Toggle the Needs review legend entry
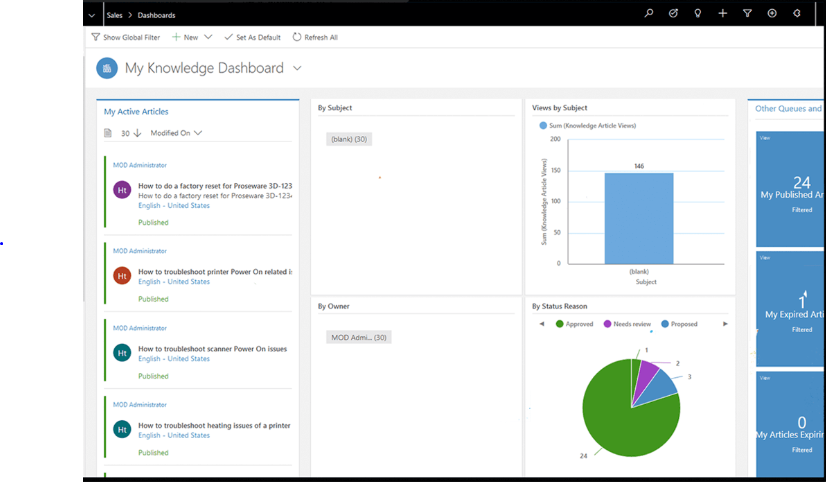Viewport: 826px width, 482px height. (627, 324)
